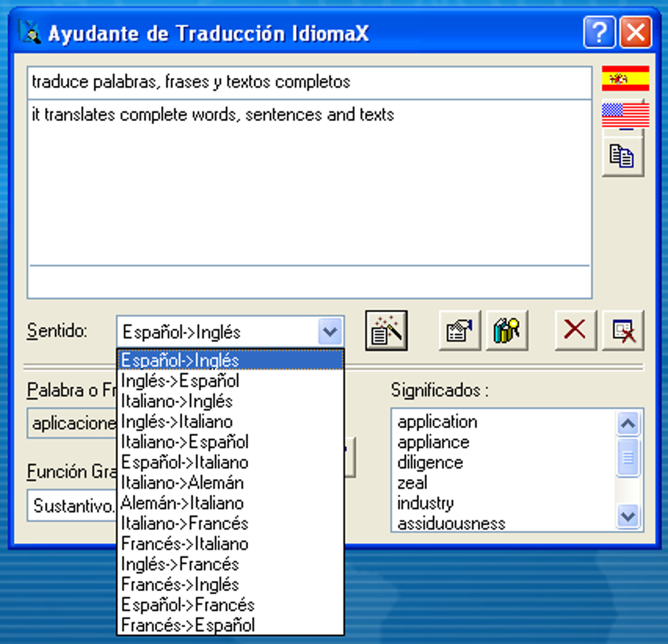
Task: Click the magic wand translate button
Action: point(386,331)
